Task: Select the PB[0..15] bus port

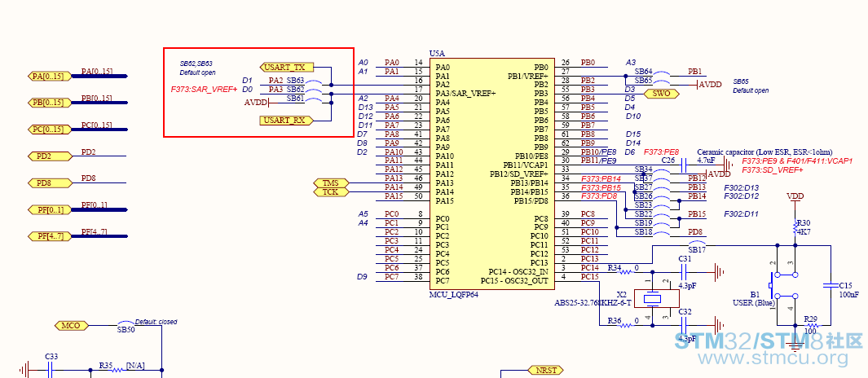Action: point(49,103)
